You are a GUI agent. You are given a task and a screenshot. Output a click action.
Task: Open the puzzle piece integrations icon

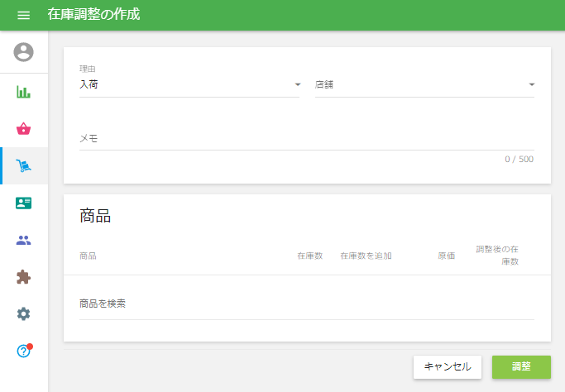coord(24,277)
